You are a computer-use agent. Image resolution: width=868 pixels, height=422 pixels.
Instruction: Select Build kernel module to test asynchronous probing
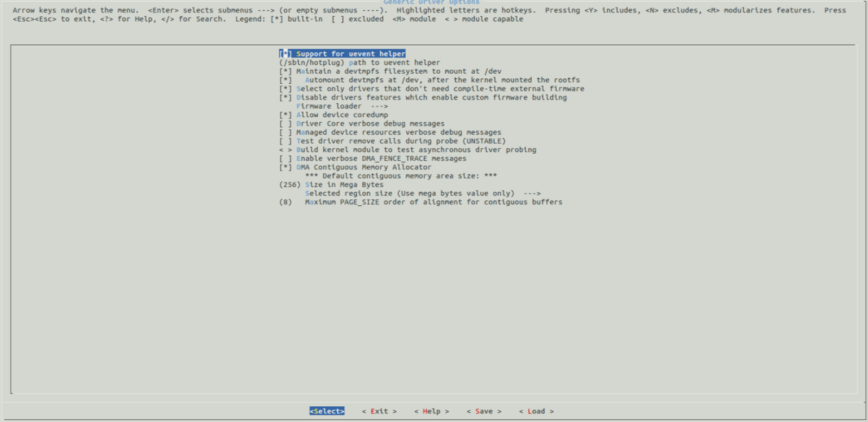pyautogui.click(x=407, y=149)
